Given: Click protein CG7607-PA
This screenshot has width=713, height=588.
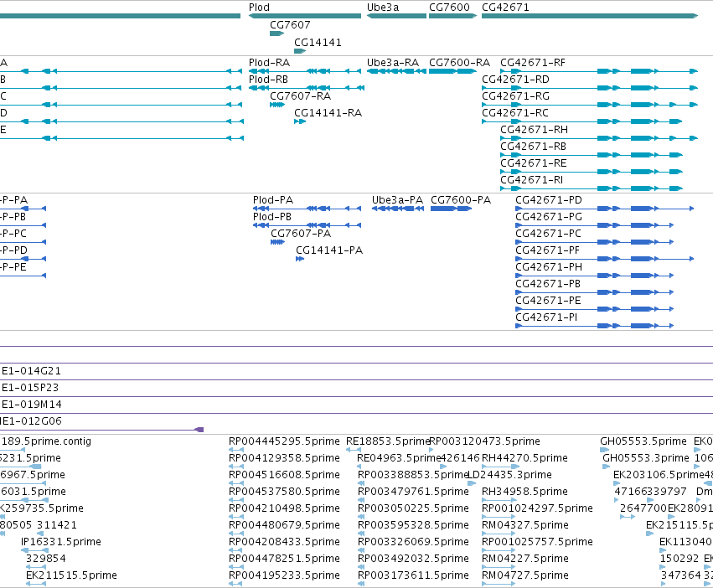Looking at the screenshot, I should [301, 234].
